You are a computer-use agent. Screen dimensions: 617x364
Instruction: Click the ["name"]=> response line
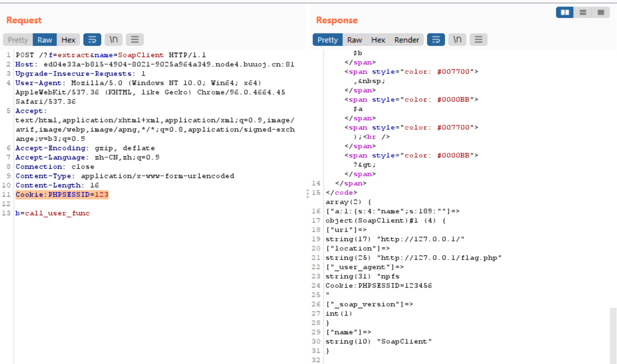tap(348, 332)
